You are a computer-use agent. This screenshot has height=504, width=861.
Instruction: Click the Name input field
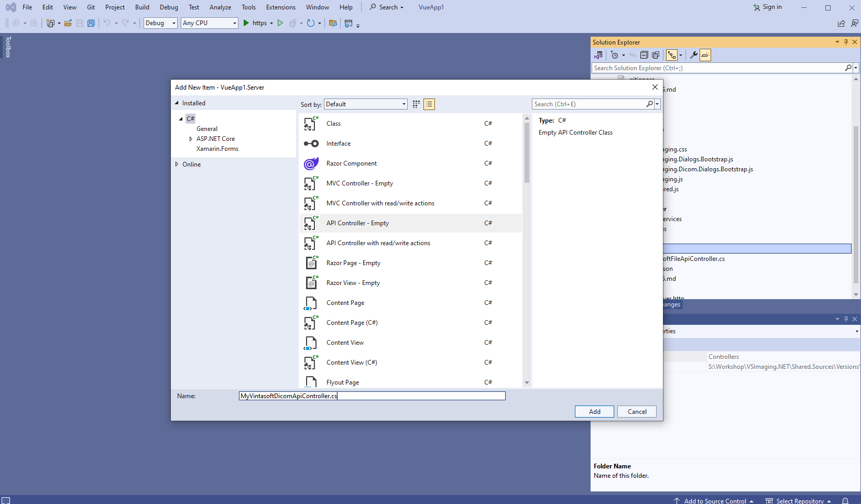(x=372, y=396)
